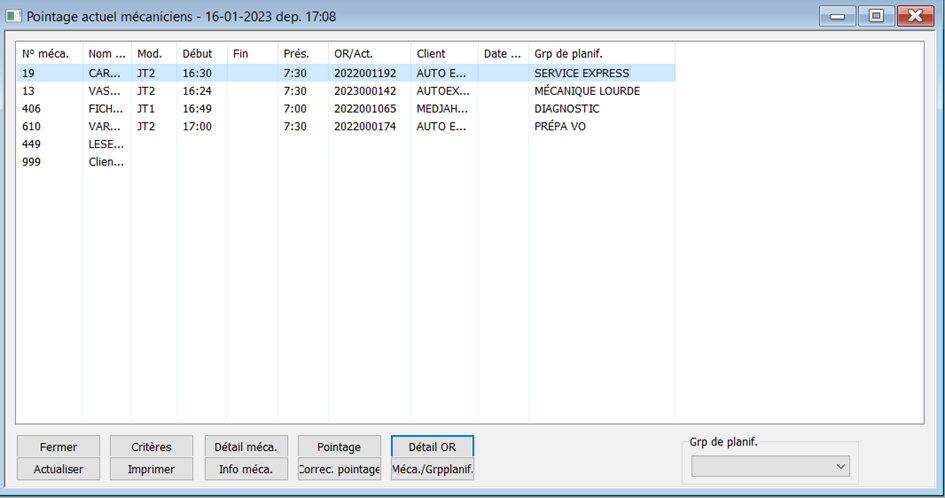Click PRÉPA VO planning group cell
The image size is (945, 498).
click(560, 127)
